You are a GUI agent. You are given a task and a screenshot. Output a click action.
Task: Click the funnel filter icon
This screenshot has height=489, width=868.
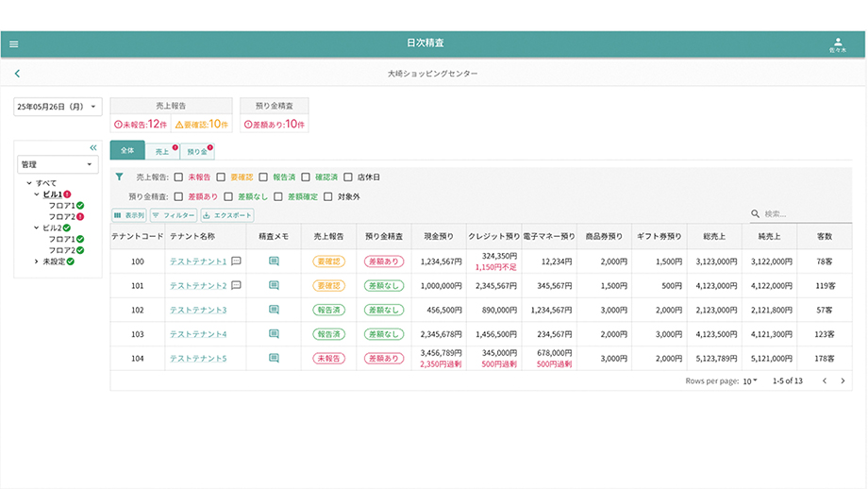(x=119, y=177)
